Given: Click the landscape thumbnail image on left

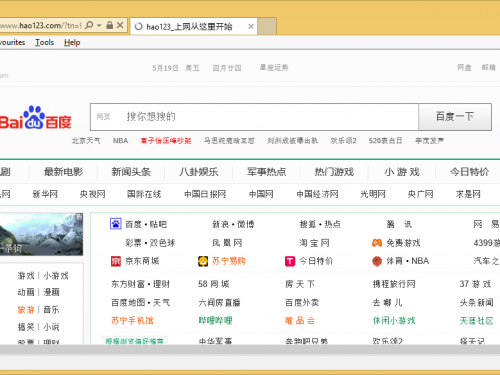Looking at the screenshot, I should click(x=41, y=234).
